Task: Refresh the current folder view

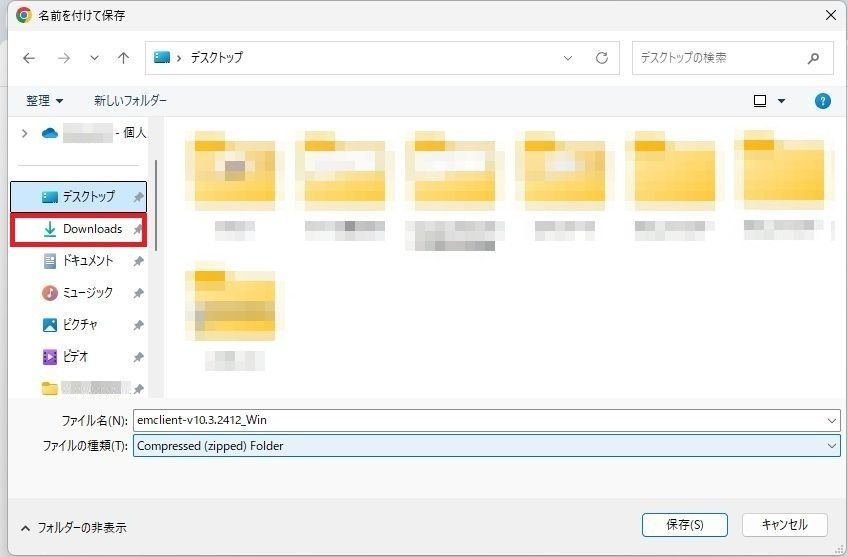Action: coord(601,58)
